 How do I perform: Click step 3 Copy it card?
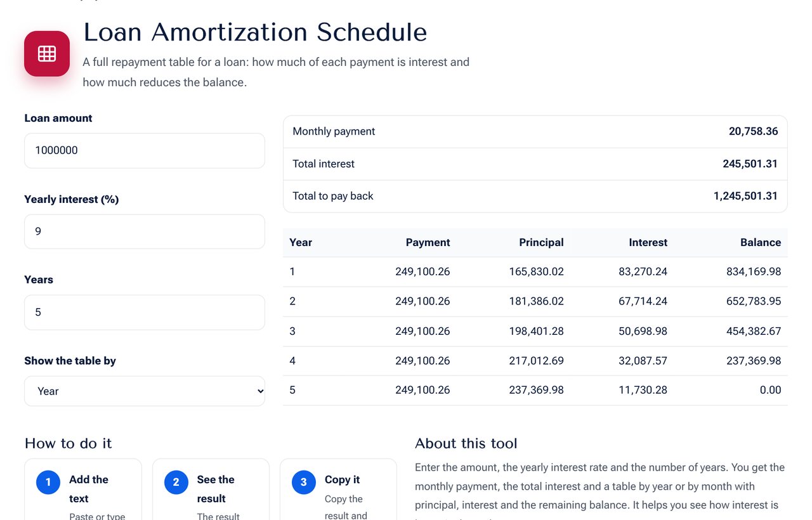pyautogui.click(x=338, y=490)
